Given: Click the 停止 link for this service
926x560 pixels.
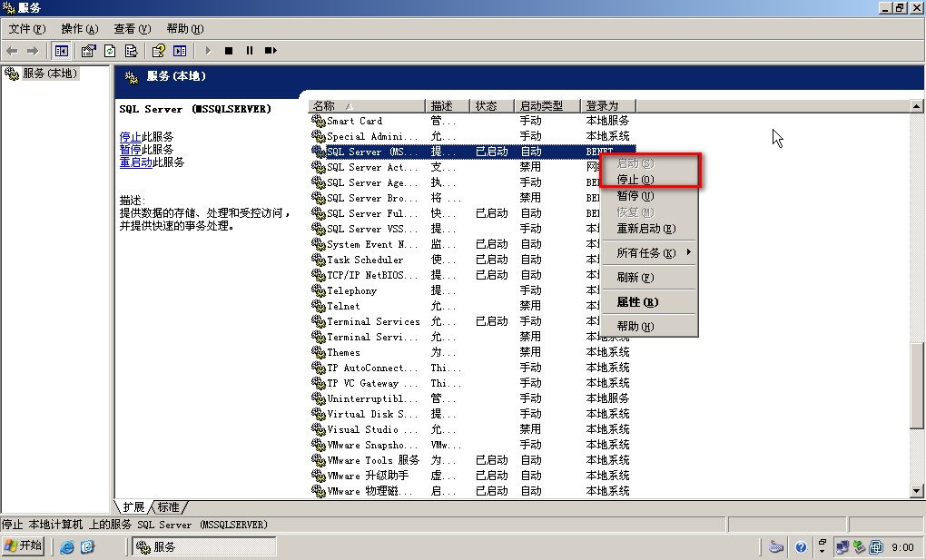Looking at the screenshot, I should 130,136.
